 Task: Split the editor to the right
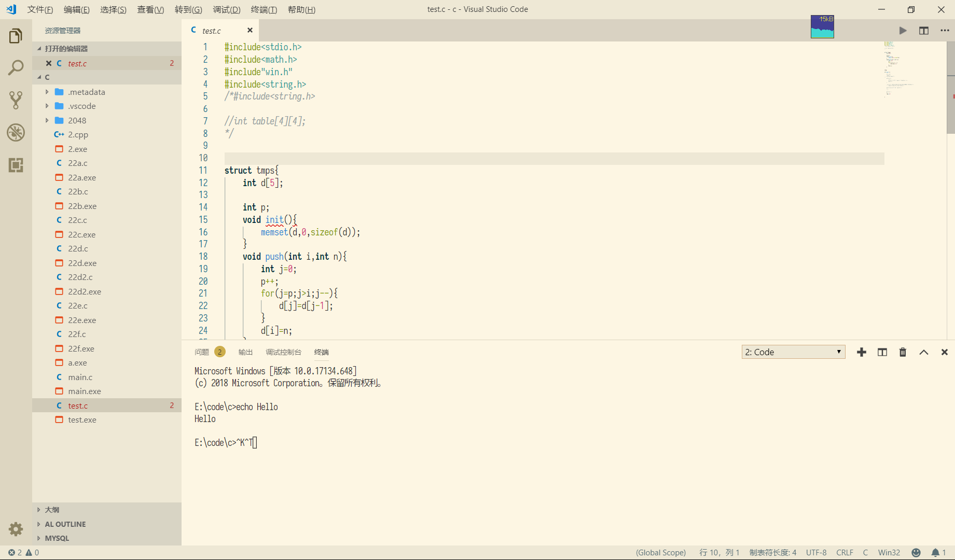pyautogui.click(x=924, y=31)
